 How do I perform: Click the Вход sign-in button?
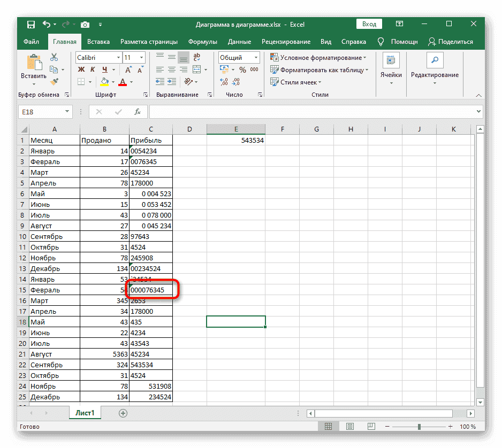pos(369,24)
